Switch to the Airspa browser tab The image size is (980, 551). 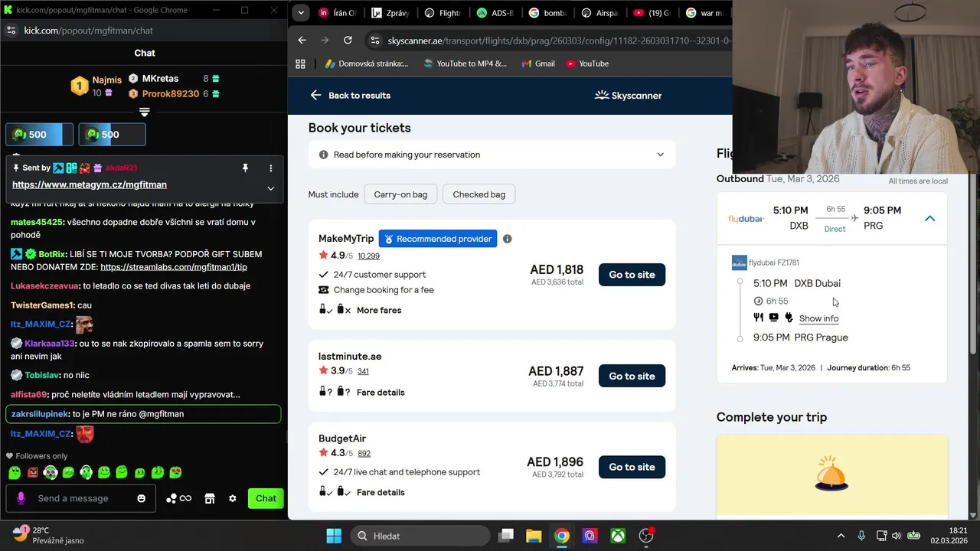pos(600,13)
